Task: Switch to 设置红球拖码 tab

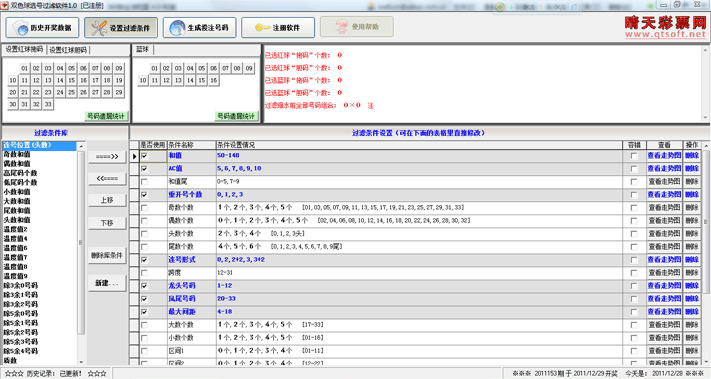Action: 24,49
